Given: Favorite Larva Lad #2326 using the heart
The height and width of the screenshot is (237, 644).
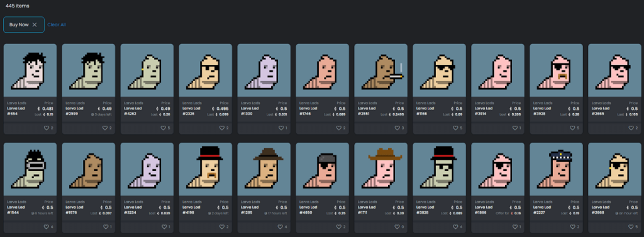Looking at the screenshot, I should [x=222, y=128].
